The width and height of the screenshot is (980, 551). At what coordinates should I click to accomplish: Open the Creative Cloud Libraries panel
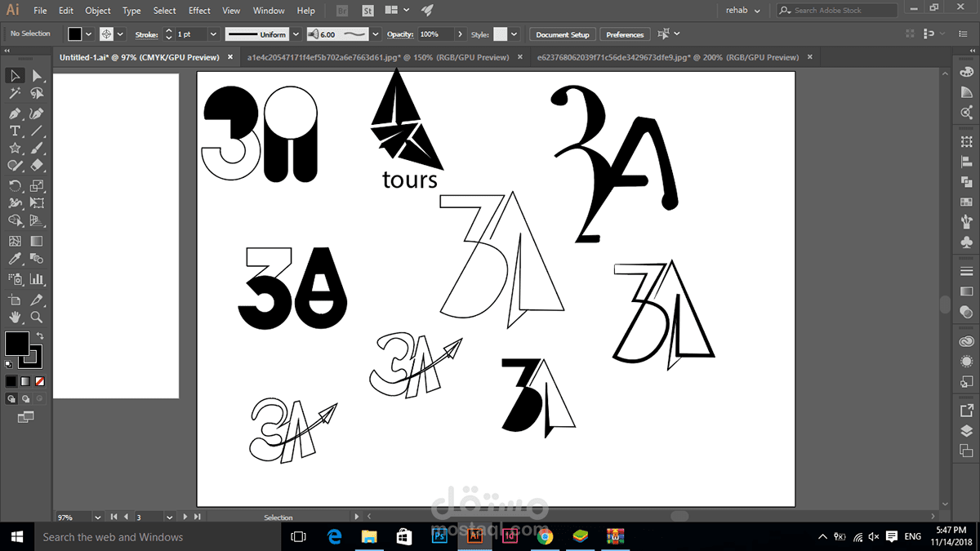tap(967, 341)
